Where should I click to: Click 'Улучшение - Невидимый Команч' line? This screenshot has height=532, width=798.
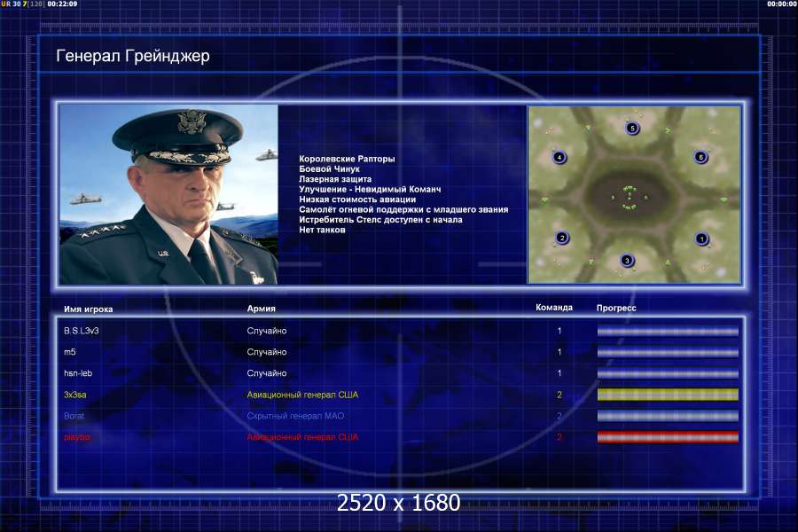click(370, 190)
